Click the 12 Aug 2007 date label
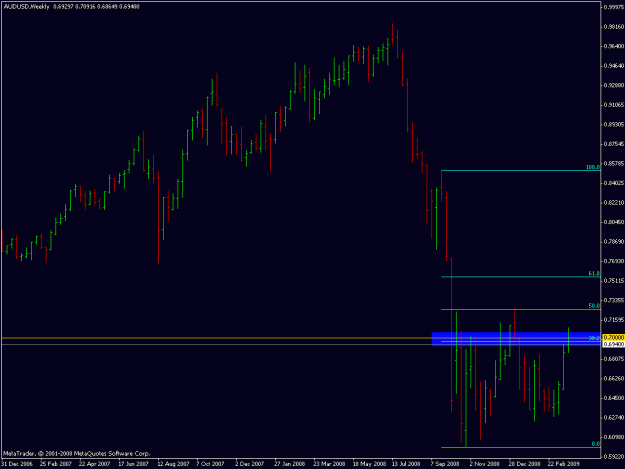Screen dimensions: 625x469 click(173, 464)
